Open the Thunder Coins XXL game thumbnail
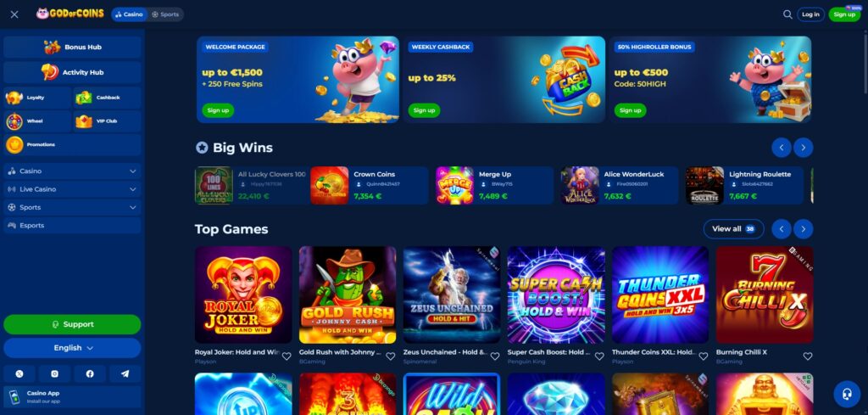The image size is (868, 415). (x=659, y=294)
